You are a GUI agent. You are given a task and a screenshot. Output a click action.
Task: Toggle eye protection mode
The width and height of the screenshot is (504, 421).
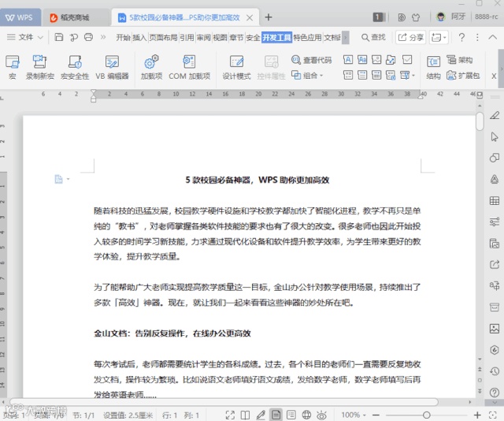[321, 415]
